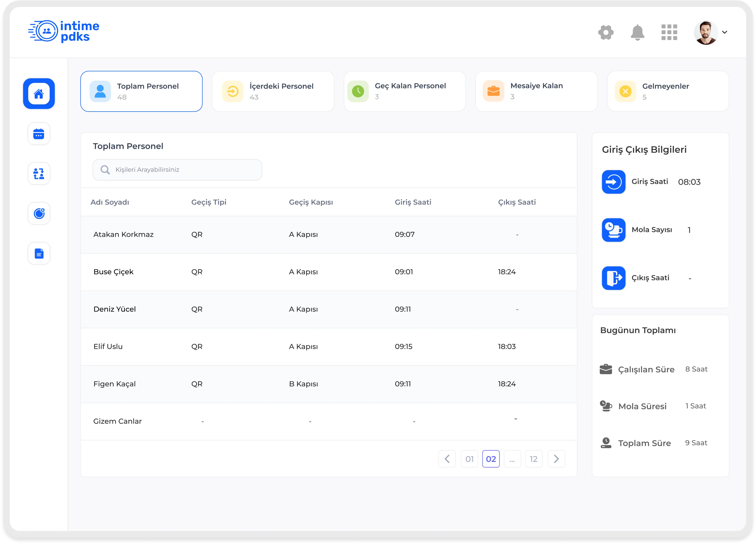Click the green clock icon of Geç Kalan
This screenshot has width=756, height=544.
tap(358, 91)
